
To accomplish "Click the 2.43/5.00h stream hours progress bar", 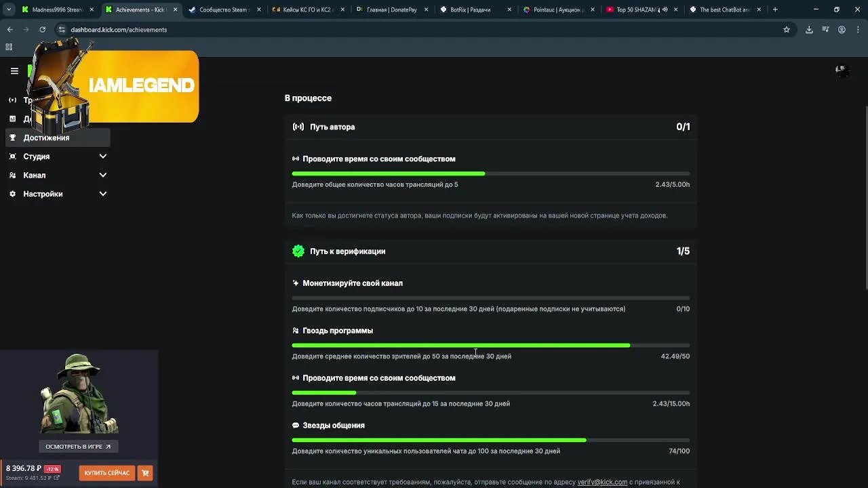I will click(x=491, y=174).
